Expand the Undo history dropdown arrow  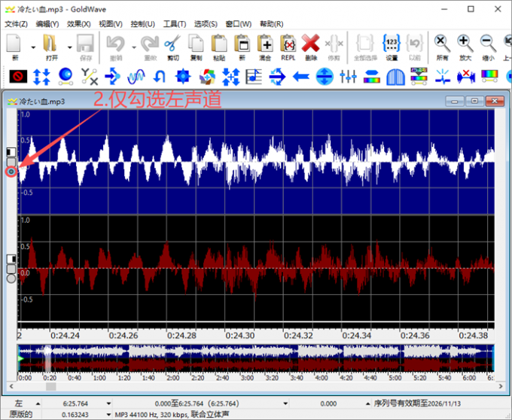point(134,47)
